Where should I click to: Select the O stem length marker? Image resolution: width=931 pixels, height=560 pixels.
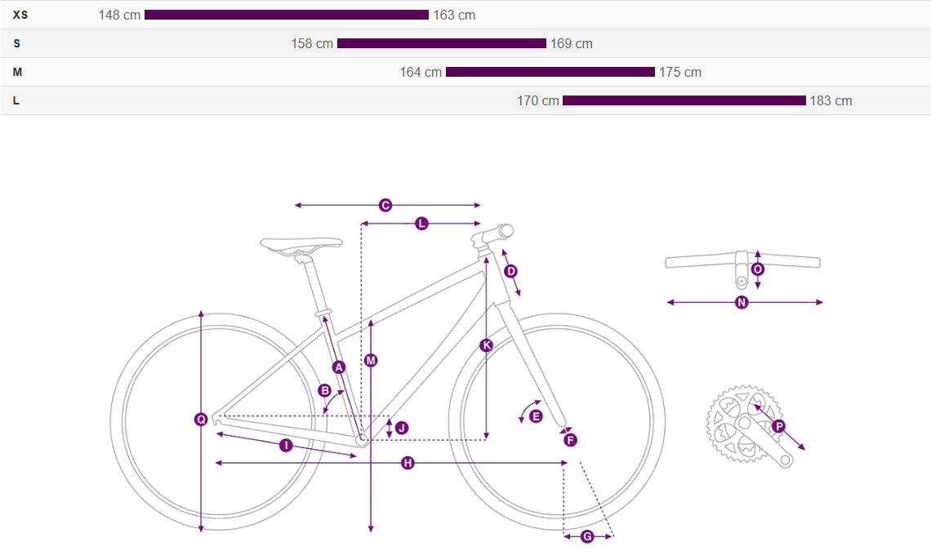(758, 269)
